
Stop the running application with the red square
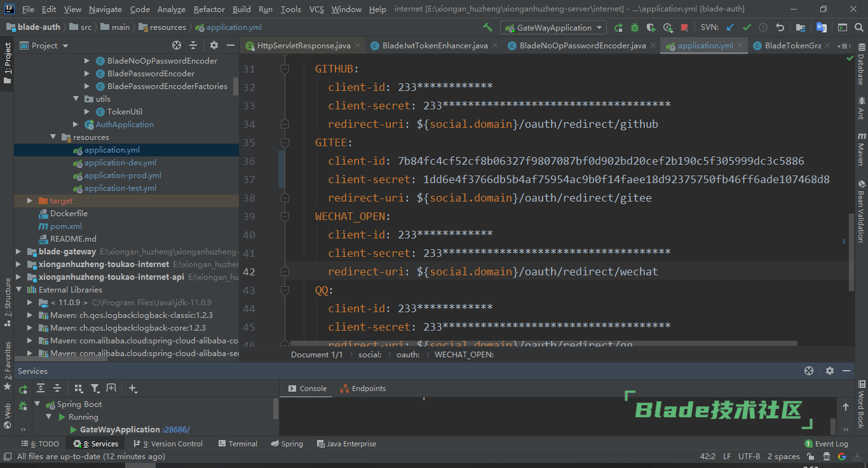684,28
